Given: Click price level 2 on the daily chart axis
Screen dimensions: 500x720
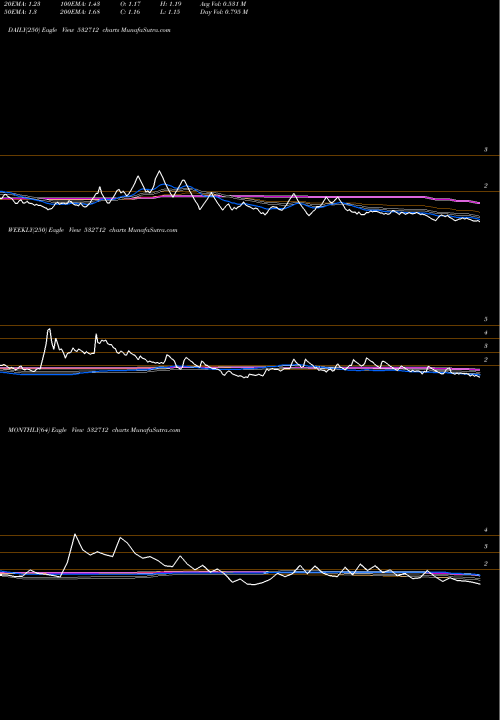Looking at the screenshot, I should (485, 186).
